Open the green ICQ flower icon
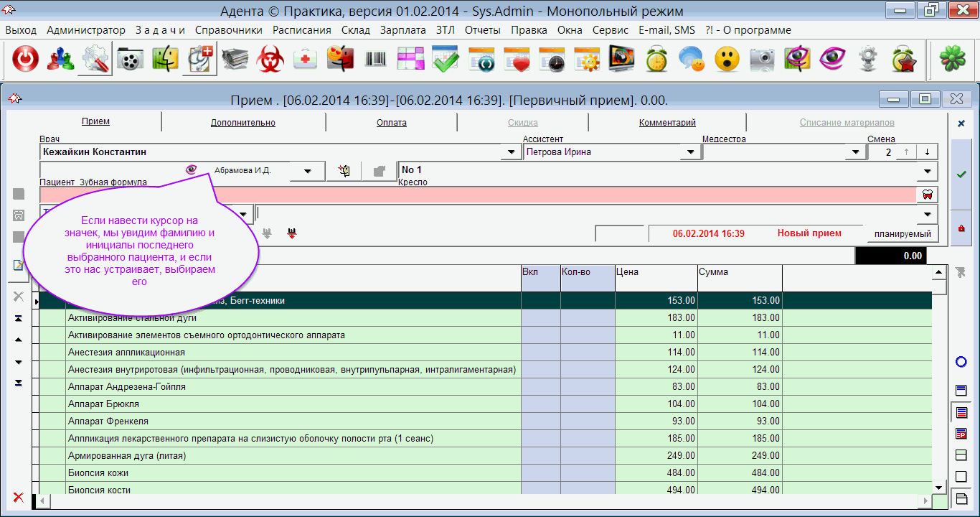Image resolution: width=980 pixels, height=517 pixels. pyautogui.click(x=953, y=60)
